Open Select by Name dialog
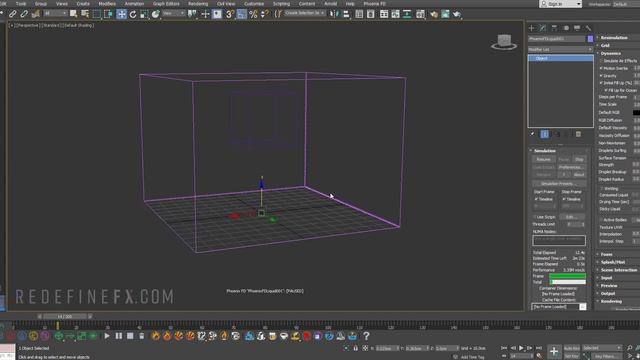Viewport: 640px width, 360px height. (85, 14)
